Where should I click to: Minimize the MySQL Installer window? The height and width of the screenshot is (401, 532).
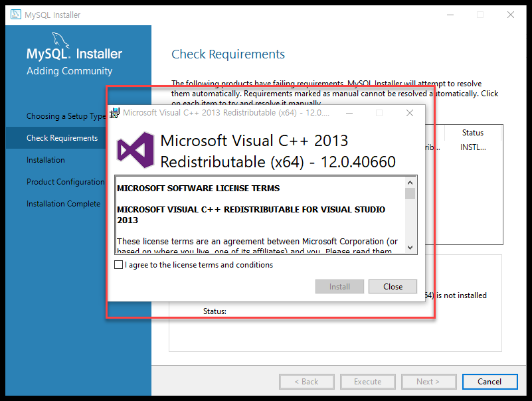(450, 15)
